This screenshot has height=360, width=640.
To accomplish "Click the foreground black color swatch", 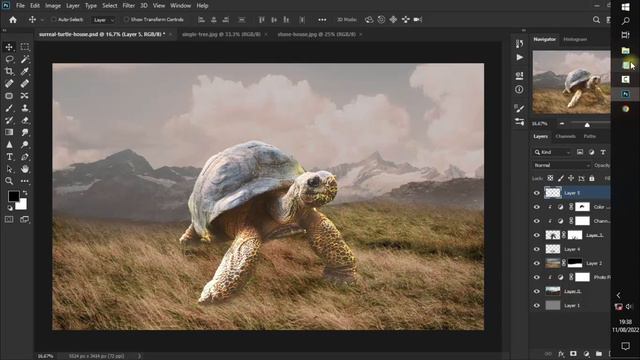I will pos(13,196).
